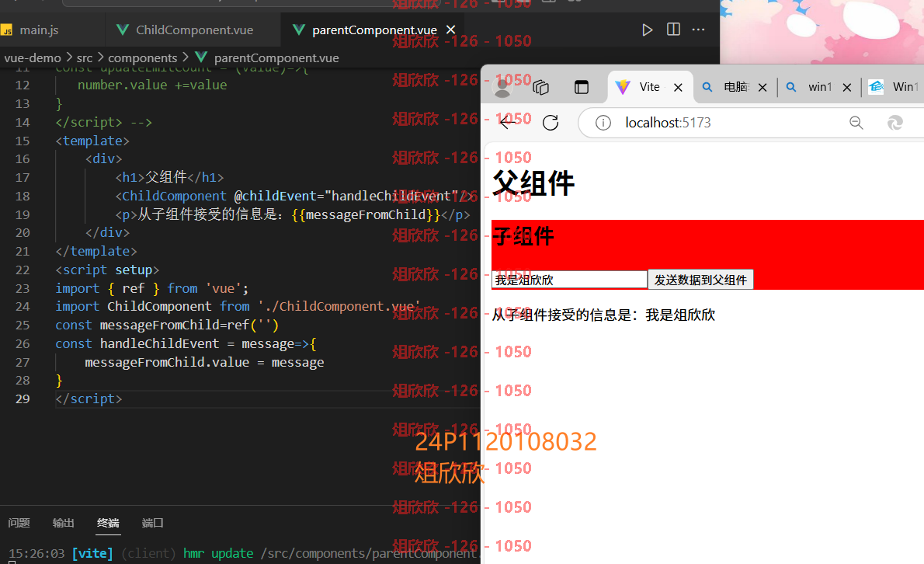Click vue-demo in the breadcrumb path
This screenshot has height=564, width=924.
click(x=33, y=57)
